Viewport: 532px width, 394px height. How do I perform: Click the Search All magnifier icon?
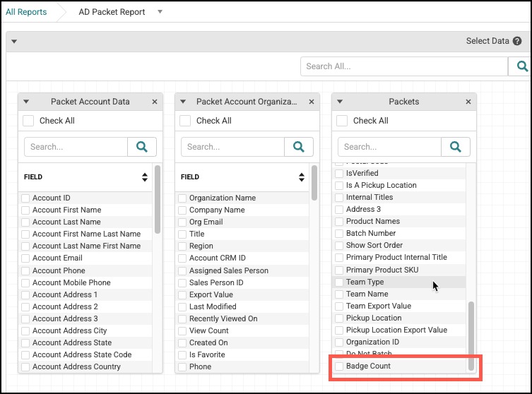click(x=522, y=66)
